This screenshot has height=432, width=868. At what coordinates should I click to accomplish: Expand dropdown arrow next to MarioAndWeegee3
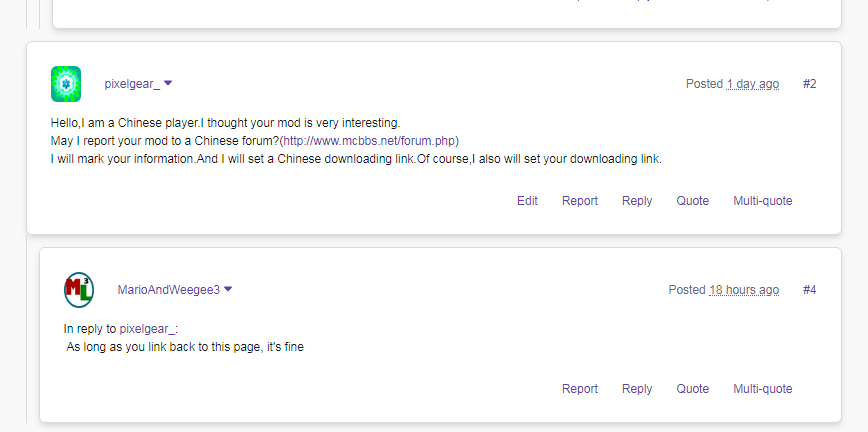coord(228,290)
